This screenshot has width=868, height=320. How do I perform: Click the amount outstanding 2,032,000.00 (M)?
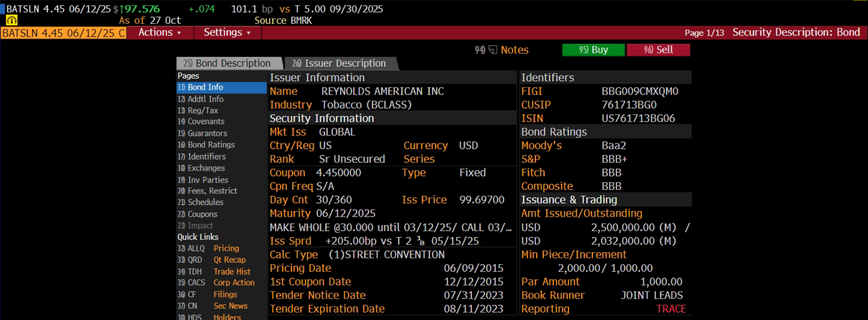click(634, 241)
